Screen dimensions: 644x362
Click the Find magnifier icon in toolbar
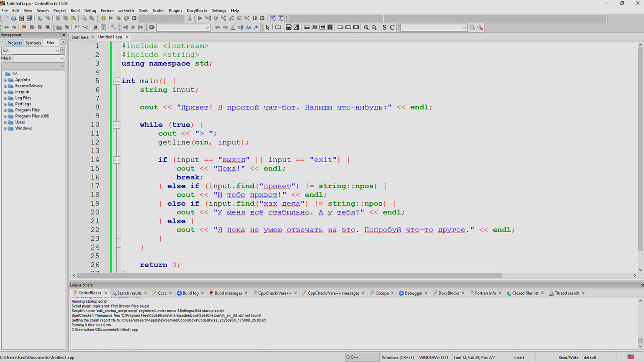tap(84, 18)
